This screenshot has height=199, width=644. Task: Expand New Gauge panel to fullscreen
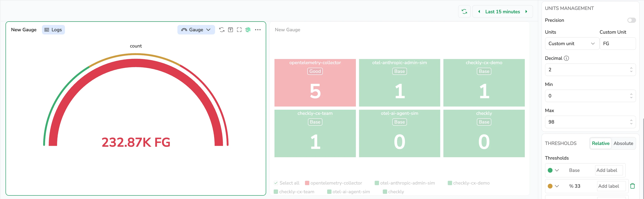(x=239, y=30)
